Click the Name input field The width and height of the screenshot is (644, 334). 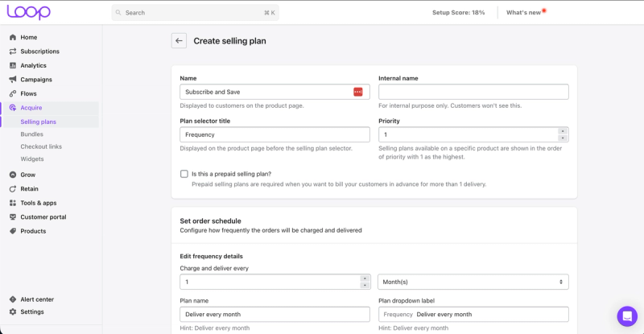pyautogui.click(x=275, y=92)
